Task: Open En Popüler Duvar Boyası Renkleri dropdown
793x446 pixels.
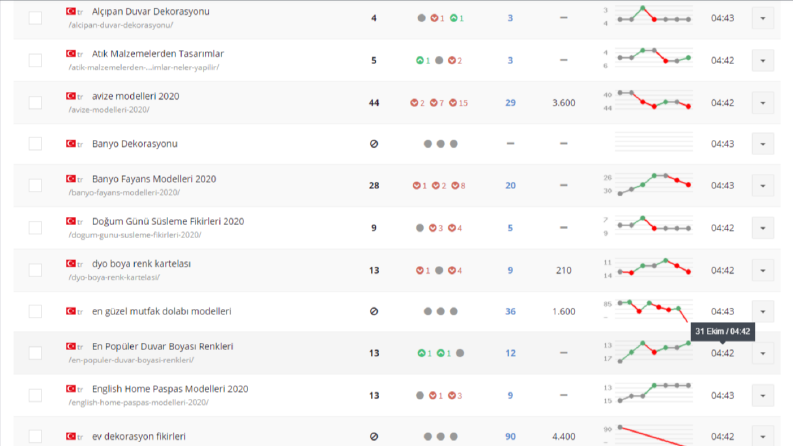Action: pyautogui.click(x=763, y=353)
